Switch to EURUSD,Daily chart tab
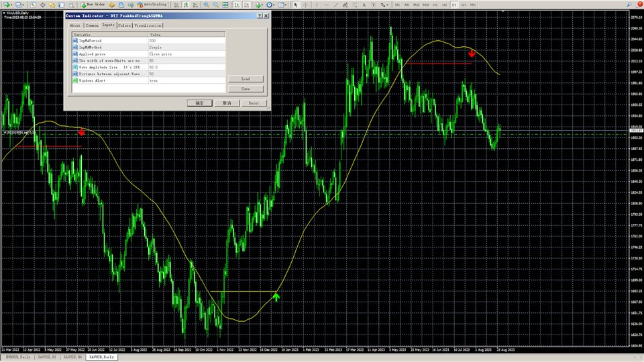644x362 pixels. 18,357
